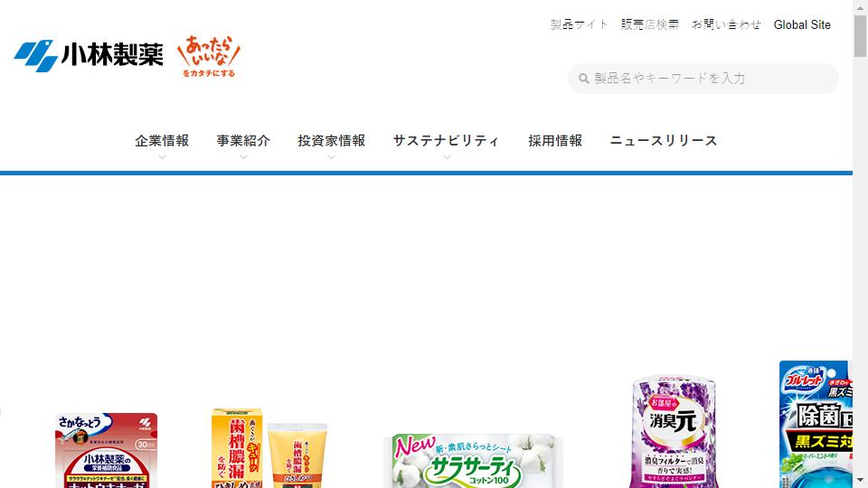Expand chevron under 投資家情報
The width and height of the screenshot is (868, 488).
[331, 157]
